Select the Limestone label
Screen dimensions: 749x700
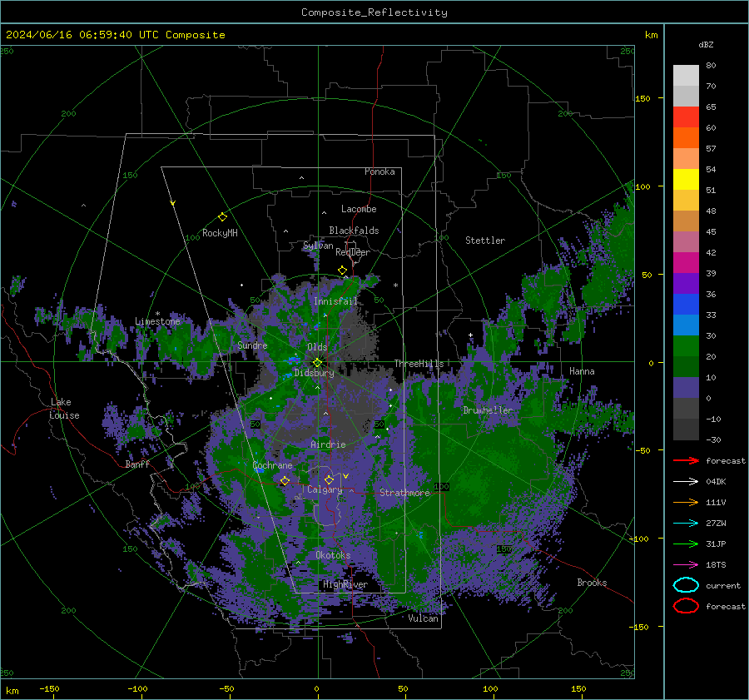[x=157, y=321]
